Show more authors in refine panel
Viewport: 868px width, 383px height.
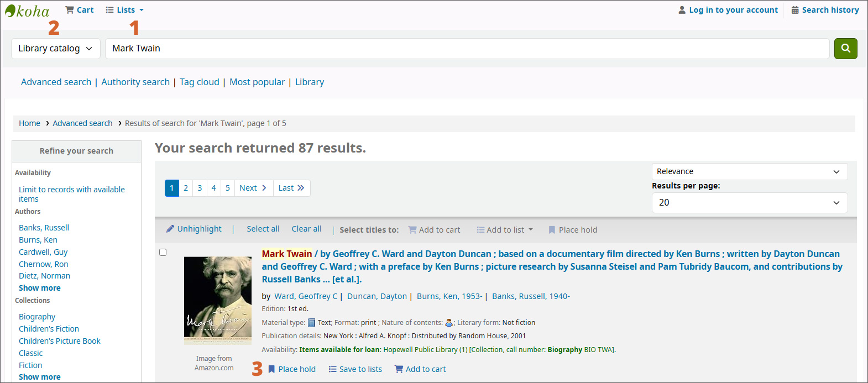(x=40, y=288)
